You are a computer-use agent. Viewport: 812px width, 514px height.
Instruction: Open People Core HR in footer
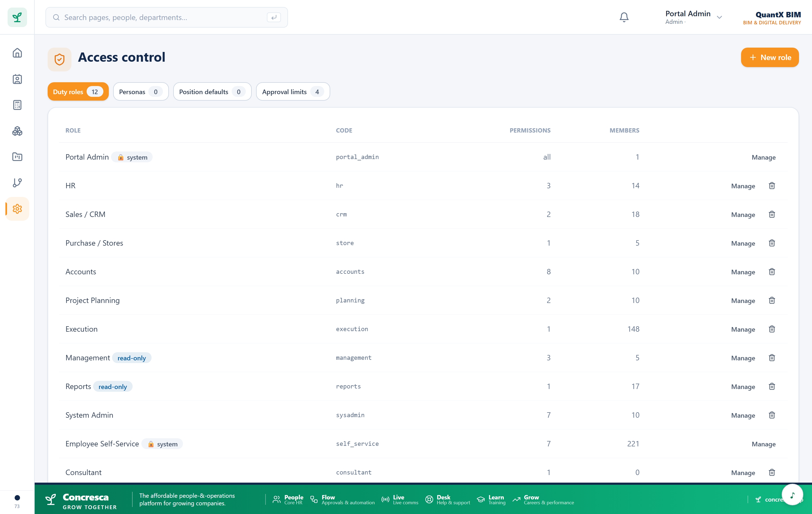288,499
